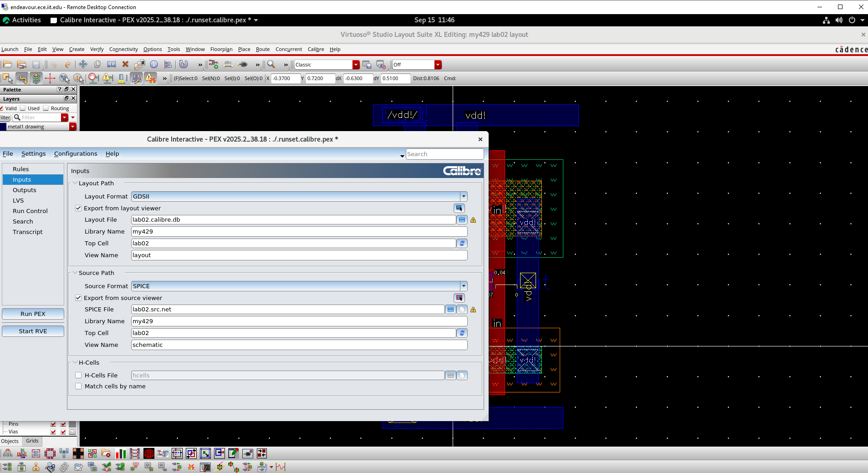The width and height of the screenshot is (868, 473).
Task: Click the explosion icon in bottom toolbar
Action: [x=191, y=467]
